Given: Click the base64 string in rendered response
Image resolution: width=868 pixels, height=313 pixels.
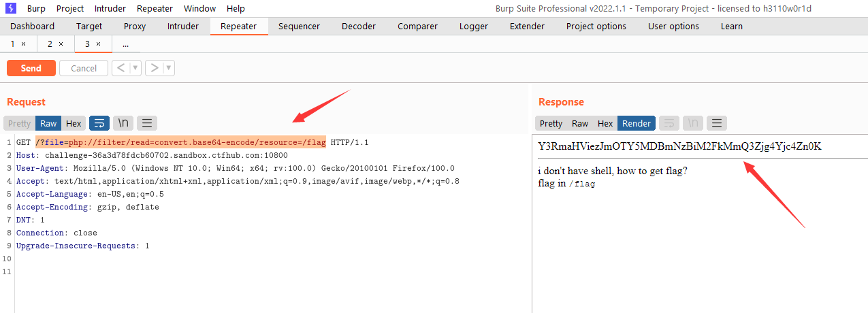Looking at the screenshot, I should click(679, 146).
